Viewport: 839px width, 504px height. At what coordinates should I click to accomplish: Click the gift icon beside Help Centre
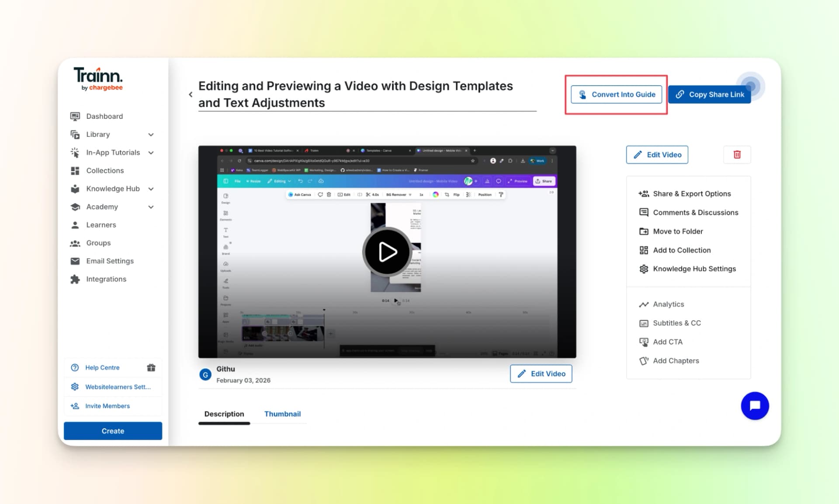click(x=151, y=368)
